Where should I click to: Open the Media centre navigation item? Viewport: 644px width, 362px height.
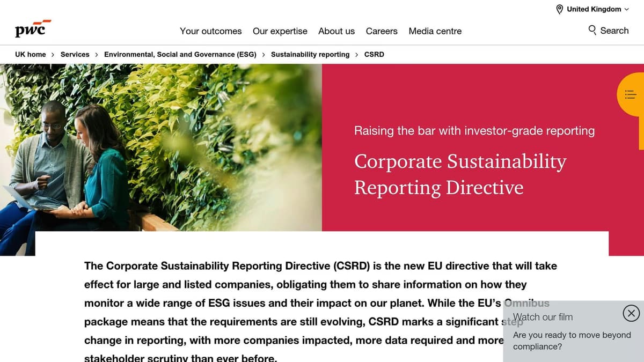point(435,31)
